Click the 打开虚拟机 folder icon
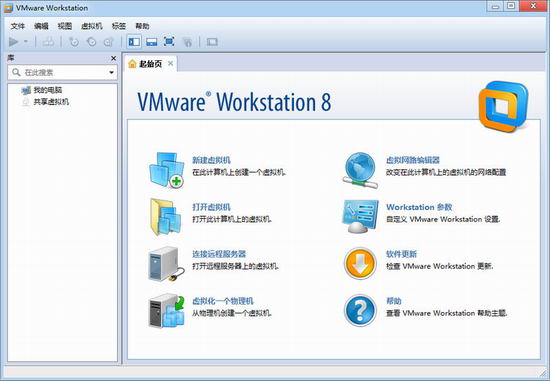Image resolution: width=550 pixels, height=381 pixels. click(166, 216)
